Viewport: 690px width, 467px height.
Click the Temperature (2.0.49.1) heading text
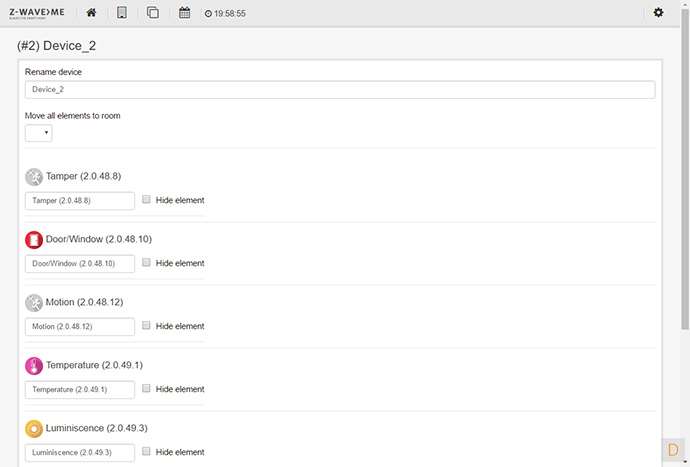(x=94, y=365)
